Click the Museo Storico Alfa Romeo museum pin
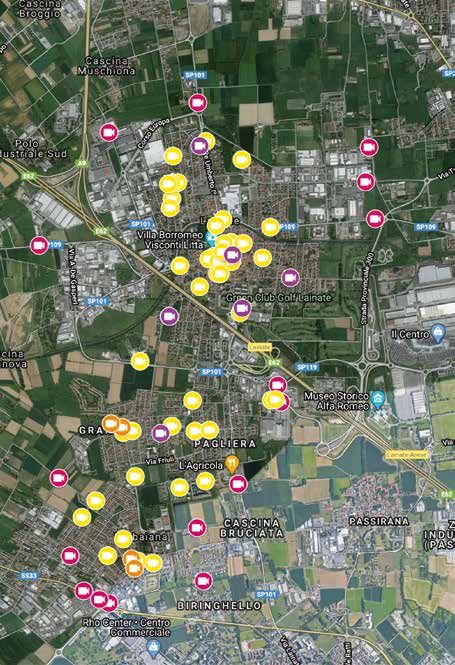455x665 pixels. point(377,400)
